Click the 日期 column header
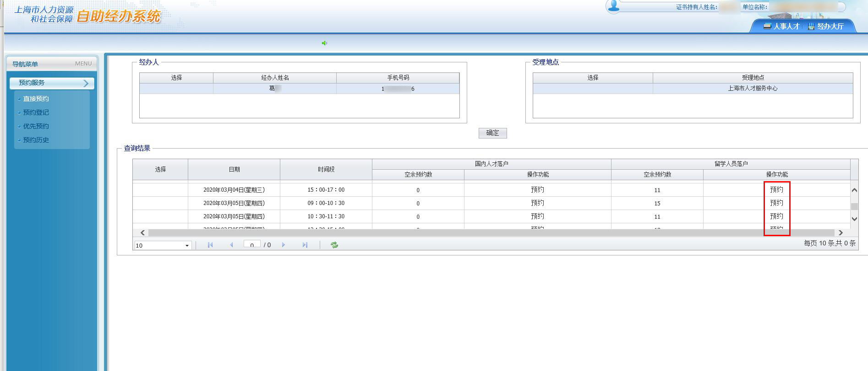The width and height of the screenshot is (868, 371). (x=234, y=169)
